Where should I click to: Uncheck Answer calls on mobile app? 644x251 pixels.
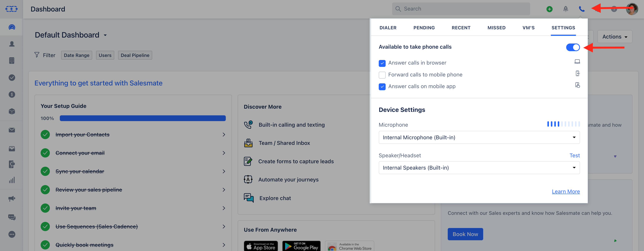(382, 87)
